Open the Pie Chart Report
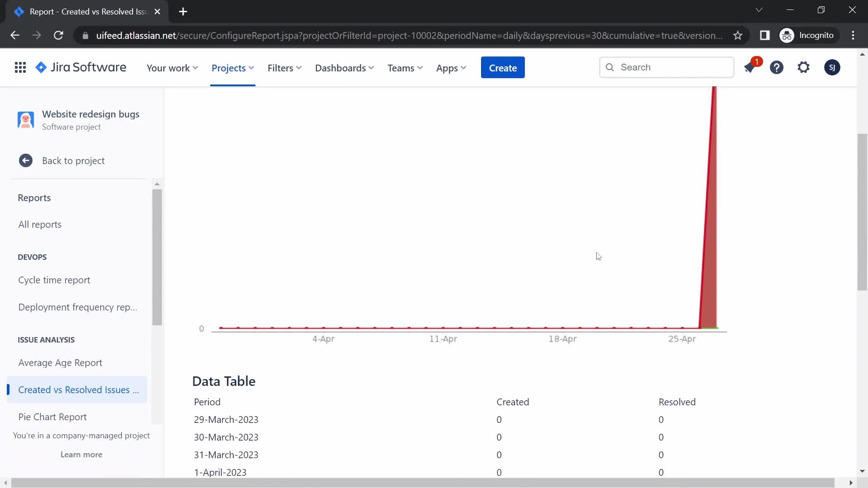 [52, 417]
